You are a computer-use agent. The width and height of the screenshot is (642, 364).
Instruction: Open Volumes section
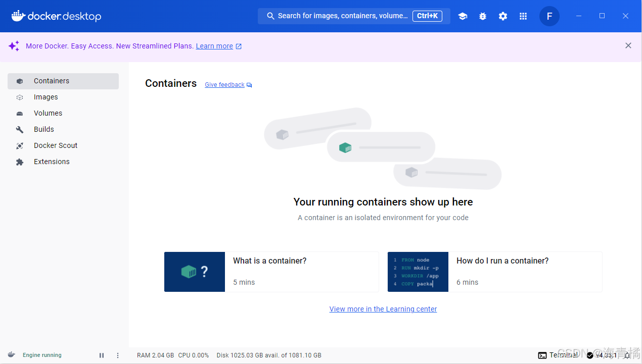point(63,113)
